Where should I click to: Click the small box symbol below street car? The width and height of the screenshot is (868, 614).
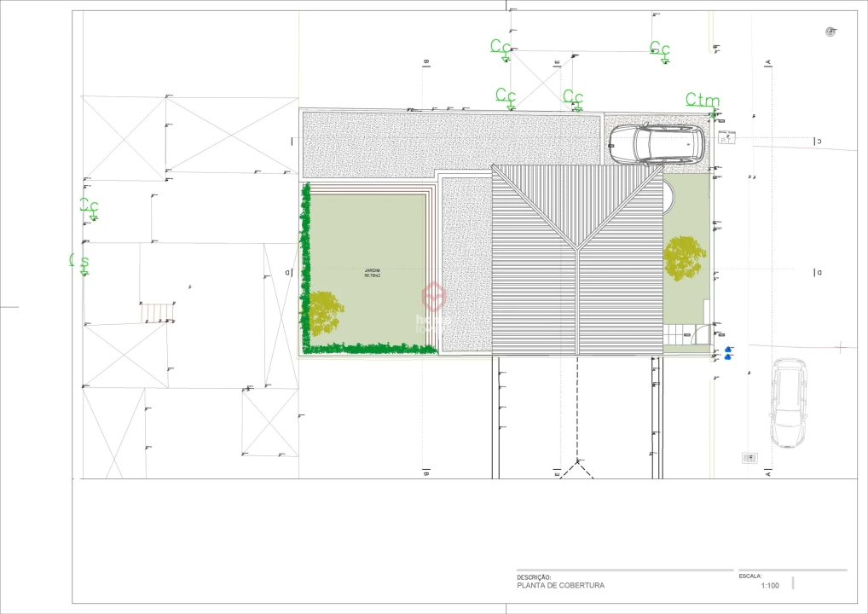point(749,458)
